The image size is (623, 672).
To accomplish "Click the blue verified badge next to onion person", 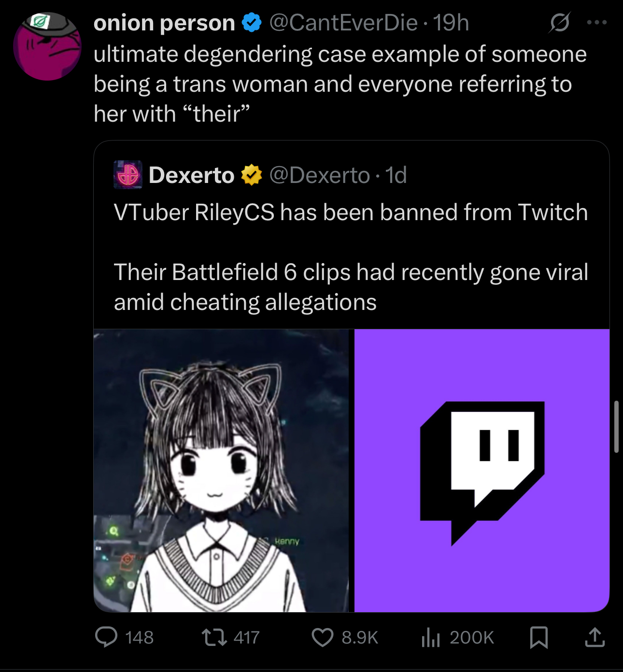I will pos(251,23).
